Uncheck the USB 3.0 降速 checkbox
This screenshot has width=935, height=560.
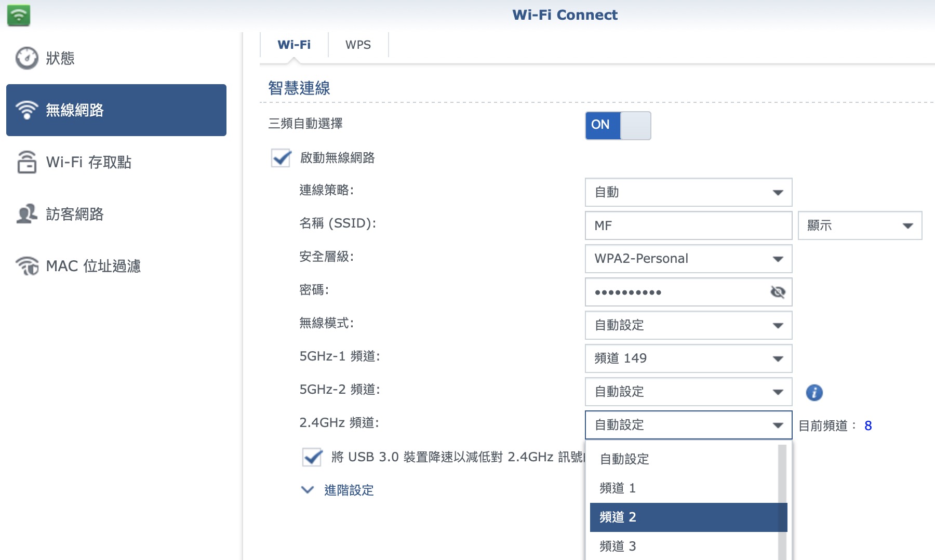312,457
